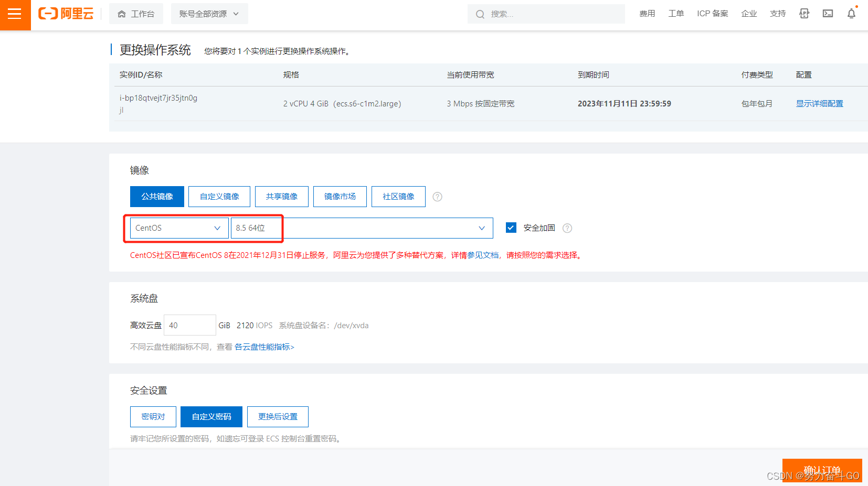
Task: Choose the 密钥对 security option
Action: (x=153, y=417)
